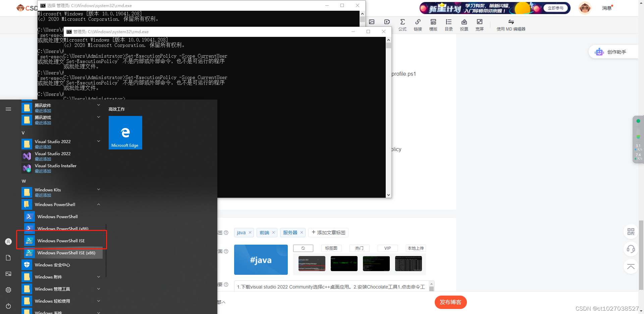
Task: Add an article tag with 添加文章标签
Action: (x=328, y=233)
